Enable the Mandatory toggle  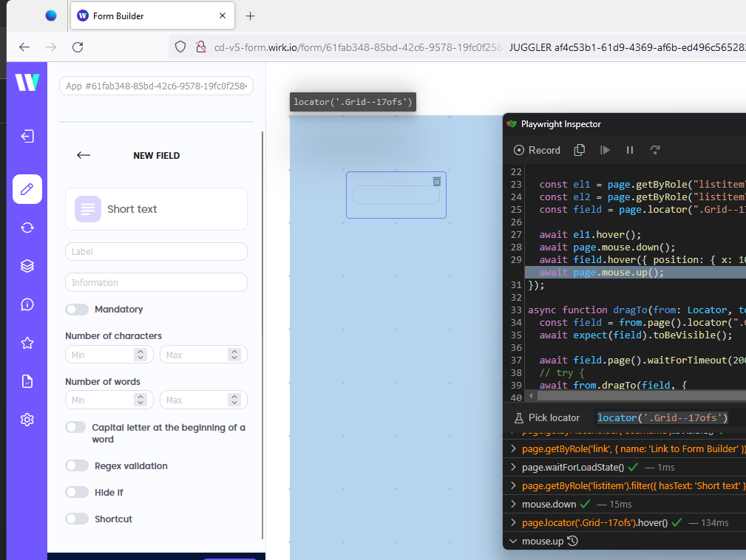pyautogui.click(x=77, y=309)
